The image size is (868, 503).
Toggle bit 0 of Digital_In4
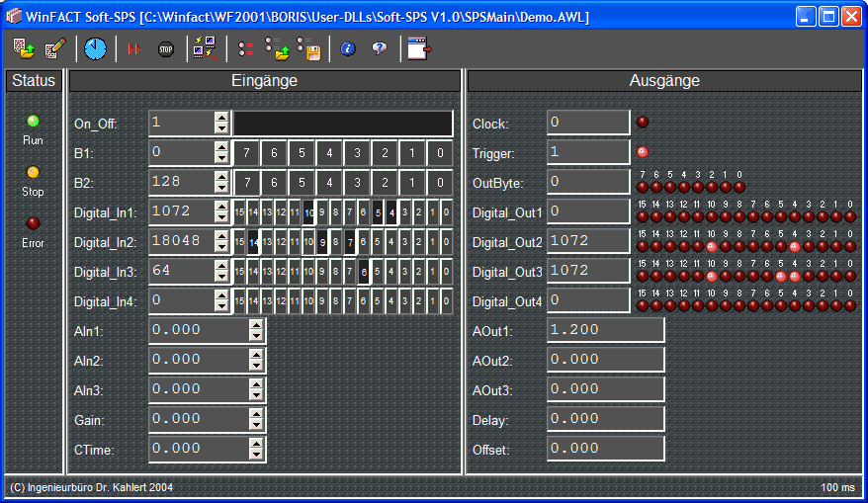(447, 301)
